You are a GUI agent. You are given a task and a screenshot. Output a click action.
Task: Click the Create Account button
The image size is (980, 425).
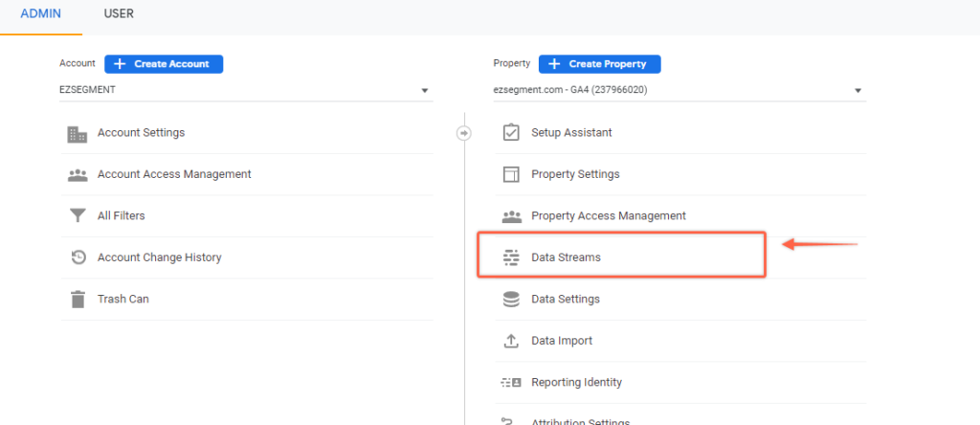(164, 64)
